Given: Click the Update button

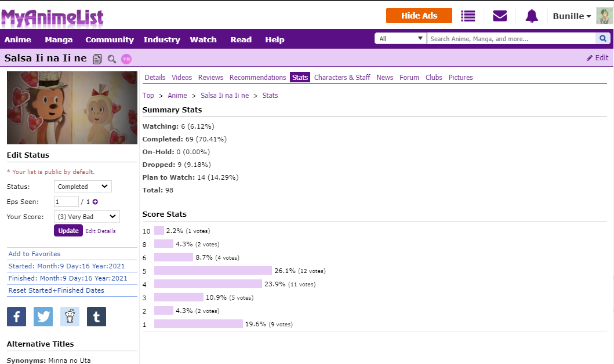Looking at the screenshot, I should tap(68, 231).
